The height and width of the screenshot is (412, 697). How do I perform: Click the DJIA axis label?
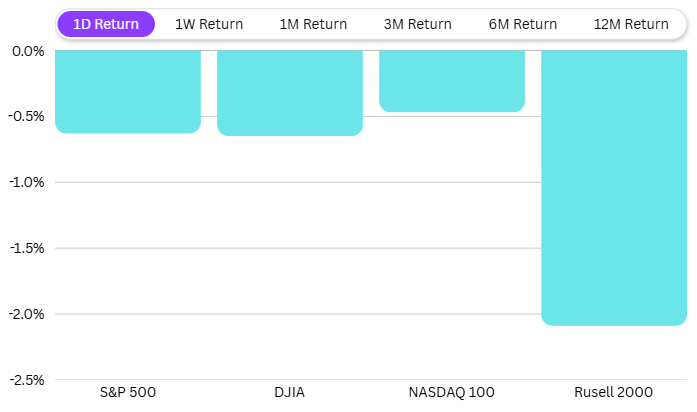click(290, 391)
